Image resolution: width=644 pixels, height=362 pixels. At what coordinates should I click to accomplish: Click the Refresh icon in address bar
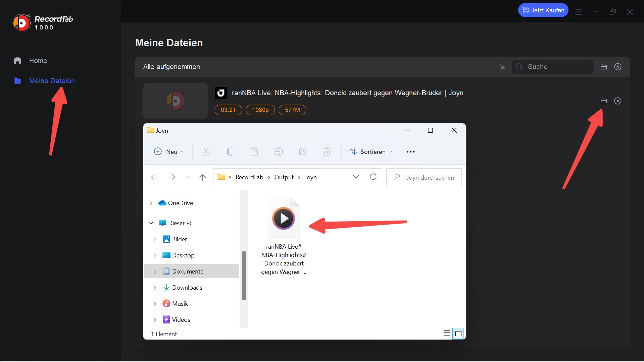(x=373, y=177)
